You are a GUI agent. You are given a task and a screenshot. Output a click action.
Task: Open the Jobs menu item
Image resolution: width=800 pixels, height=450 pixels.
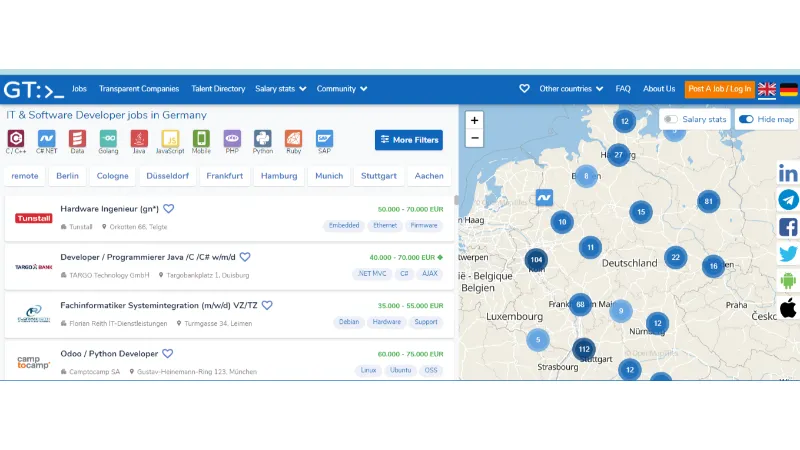(79, 89)
